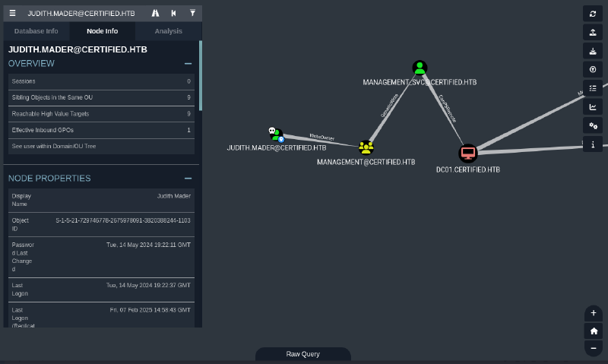
Task: Select the DC01.CERTIFIED.HTB computer node
Action: point(468,154)
